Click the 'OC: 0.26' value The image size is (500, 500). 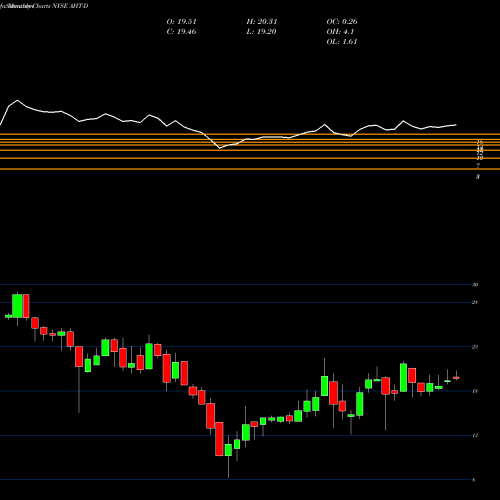click(x=342, y=22)
